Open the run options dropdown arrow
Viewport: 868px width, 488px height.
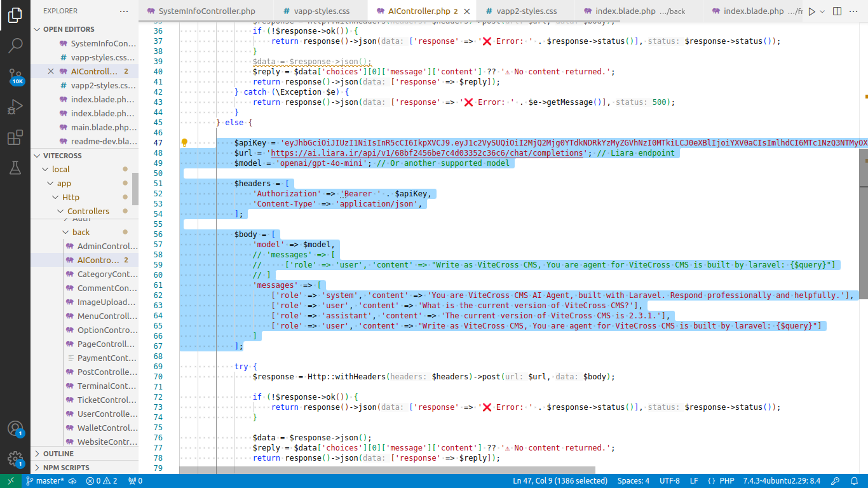click(x=822, y=11)
